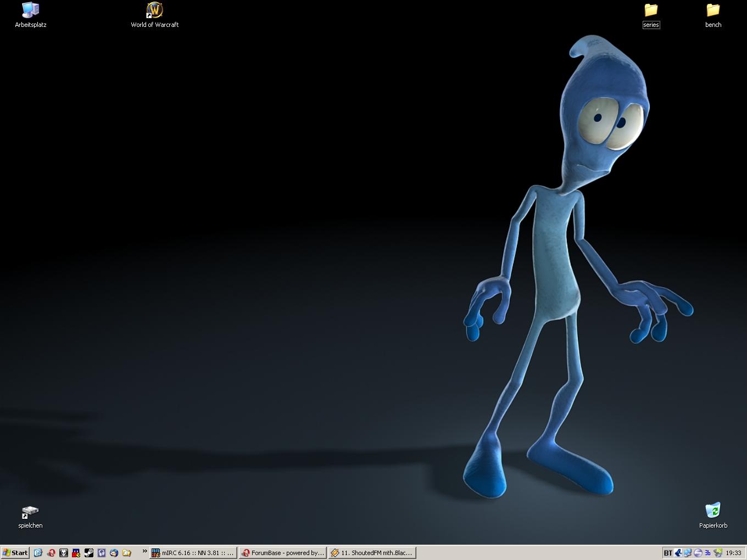Open NVIDIA settings tray icon

718,553
